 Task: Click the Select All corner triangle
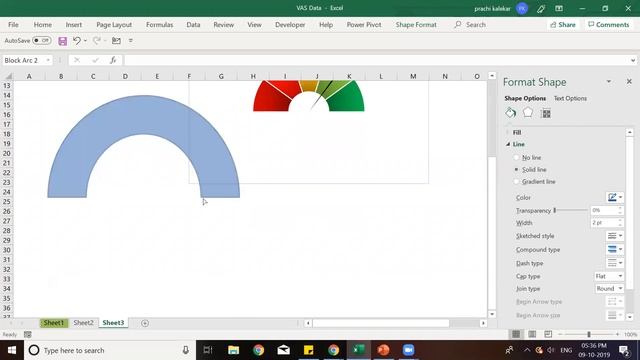tap(8, 76)
